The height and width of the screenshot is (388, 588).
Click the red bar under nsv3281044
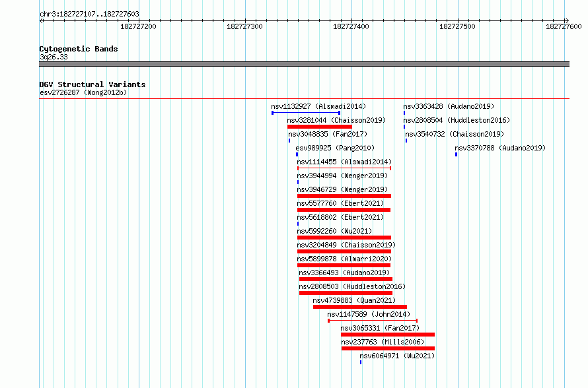[320, 127]
